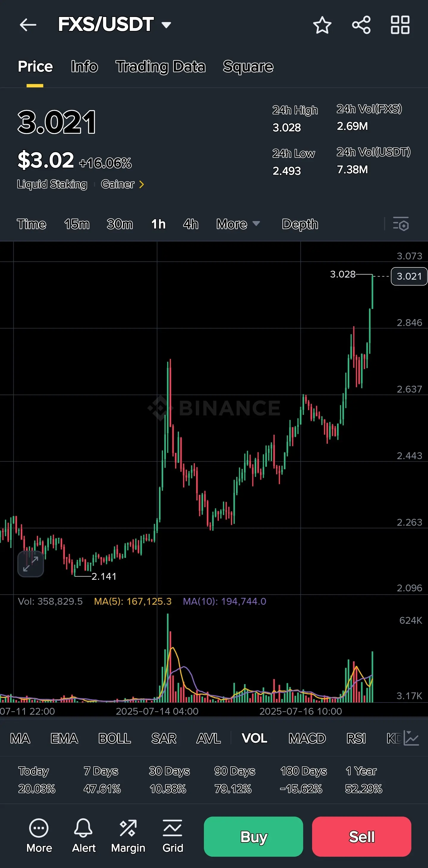Switch to the Price tab
The width and height of the screenshot is (428, 868).
click(x=35, y=66)
